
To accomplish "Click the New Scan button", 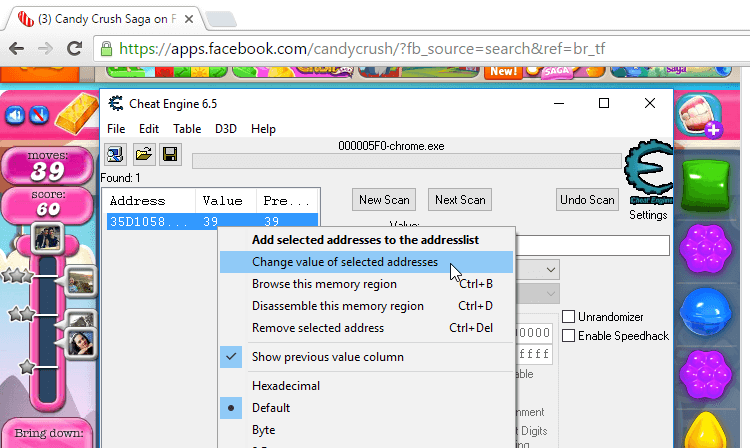I will [384, 200].
